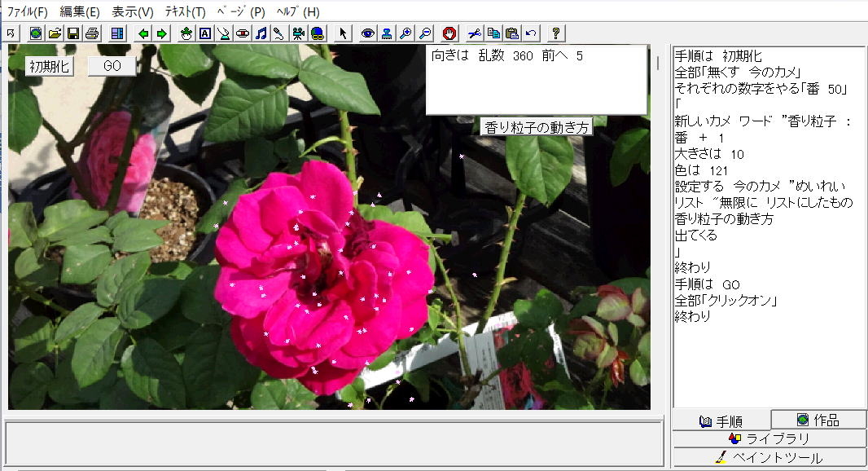Switch to the 手順 tab
This screenshot has width=868, height=471.
(x=721, y=421)
